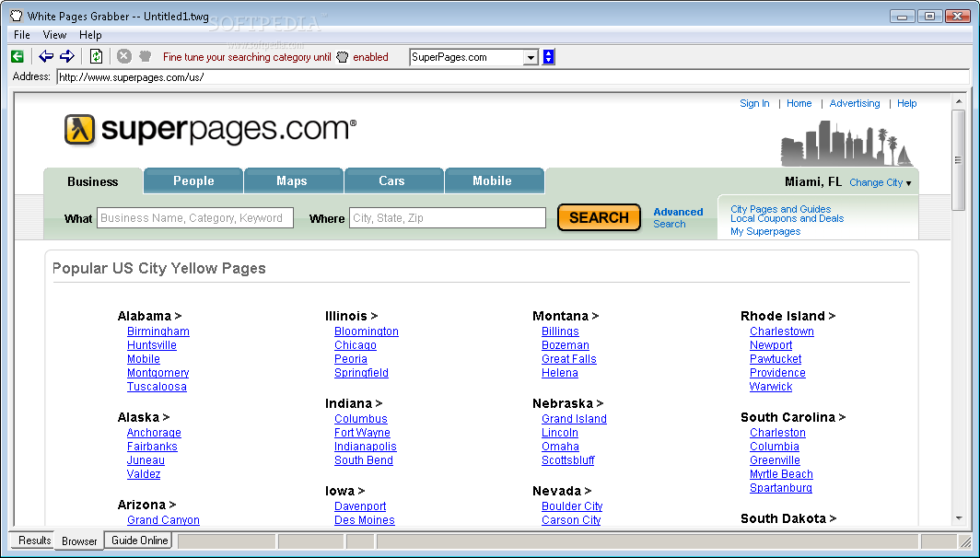Click the Birmingham city link
This screenshot has width=980, height=558.
click(158, 331)
